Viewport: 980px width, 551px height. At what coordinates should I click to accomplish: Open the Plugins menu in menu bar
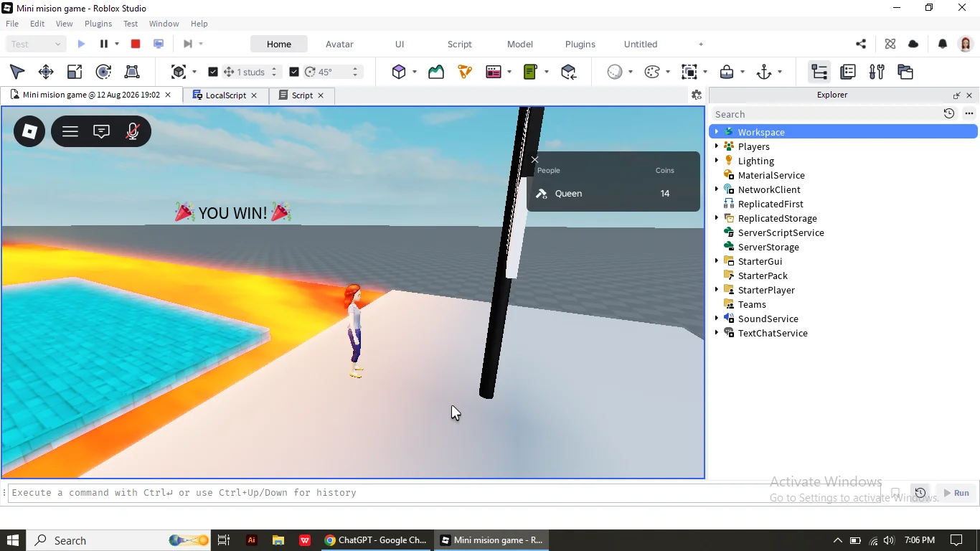[98, 24]
